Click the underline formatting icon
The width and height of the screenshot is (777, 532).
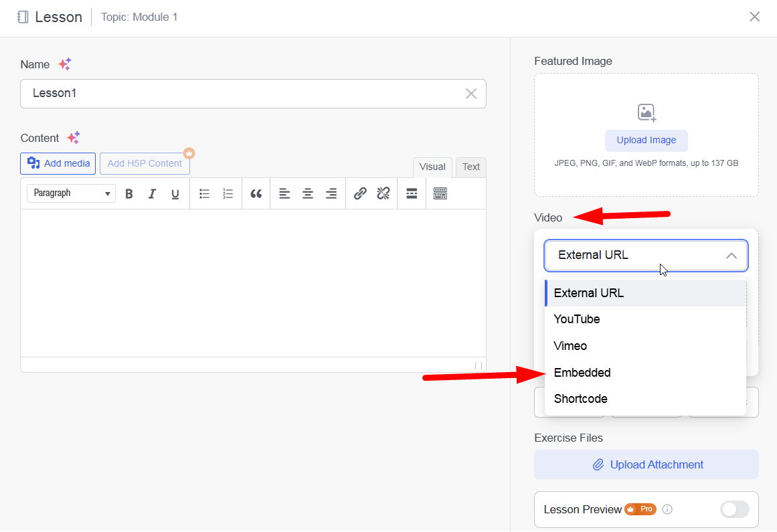click(175, 194)
